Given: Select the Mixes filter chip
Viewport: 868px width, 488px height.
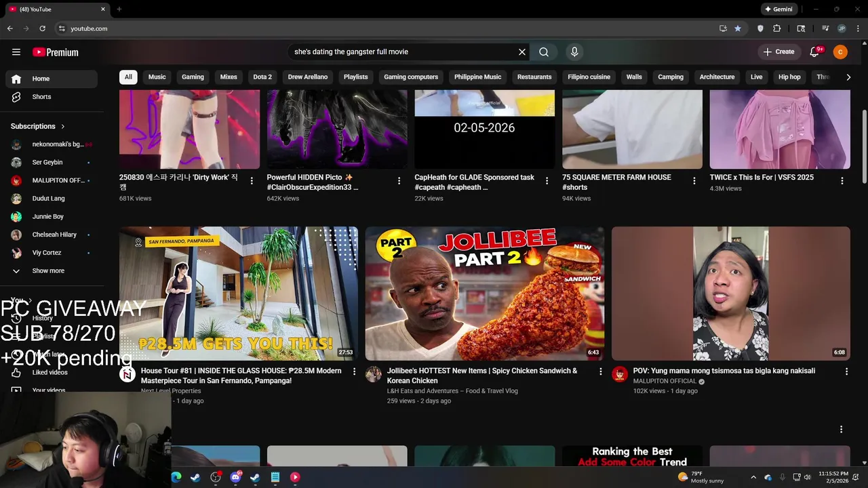Looking at the screenshot, I should (x=229, y=77).
